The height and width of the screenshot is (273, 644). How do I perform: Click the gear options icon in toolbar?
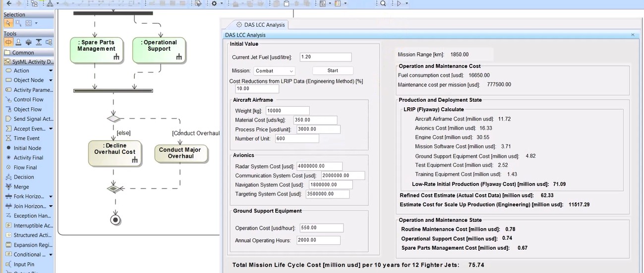[214, 3]
